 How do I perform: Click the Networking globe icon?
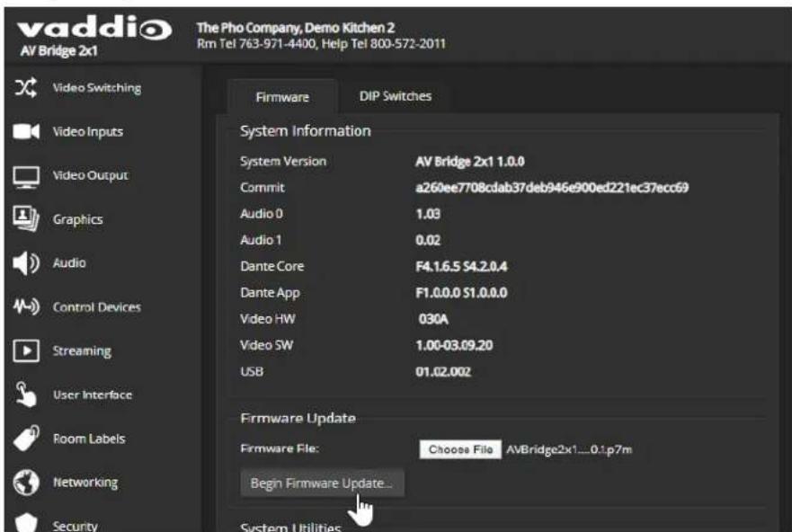pyautogui.click(x=26, y=482)
